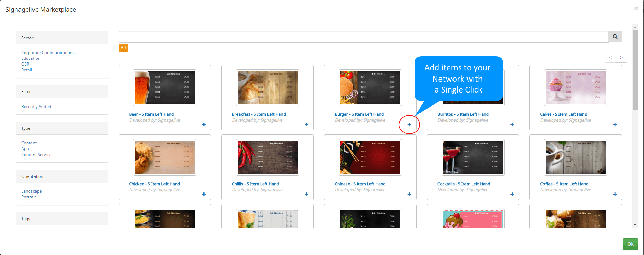Show Recently Added items

36,107
